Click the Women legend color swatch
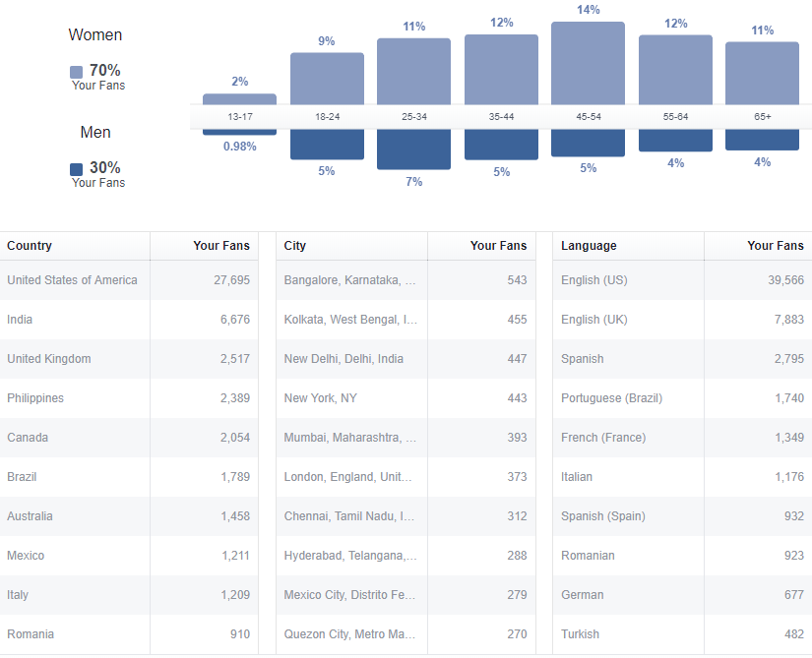This screenshot has height=658, width=812. tap(77, 72)
